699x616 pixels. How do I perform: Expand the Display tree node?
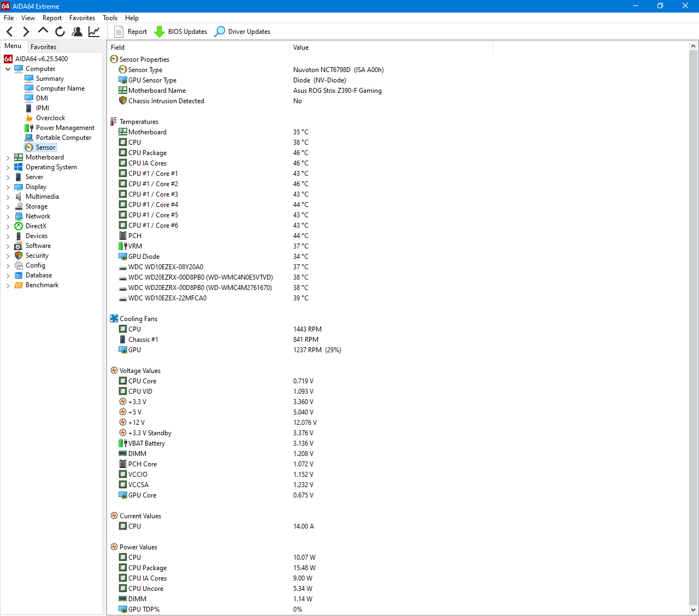coord(8,187)
